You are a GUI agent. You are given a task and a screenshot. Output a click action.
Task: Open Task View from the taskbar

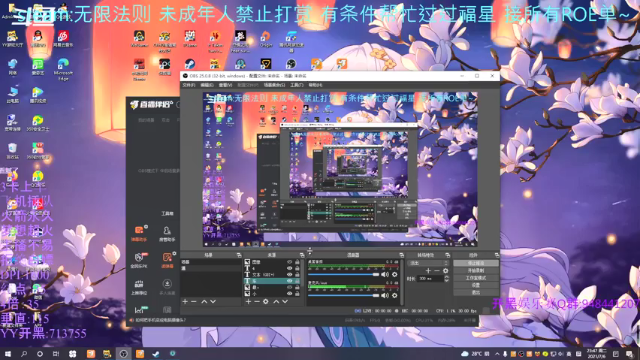pyautogui.click(x=56, y=353)
